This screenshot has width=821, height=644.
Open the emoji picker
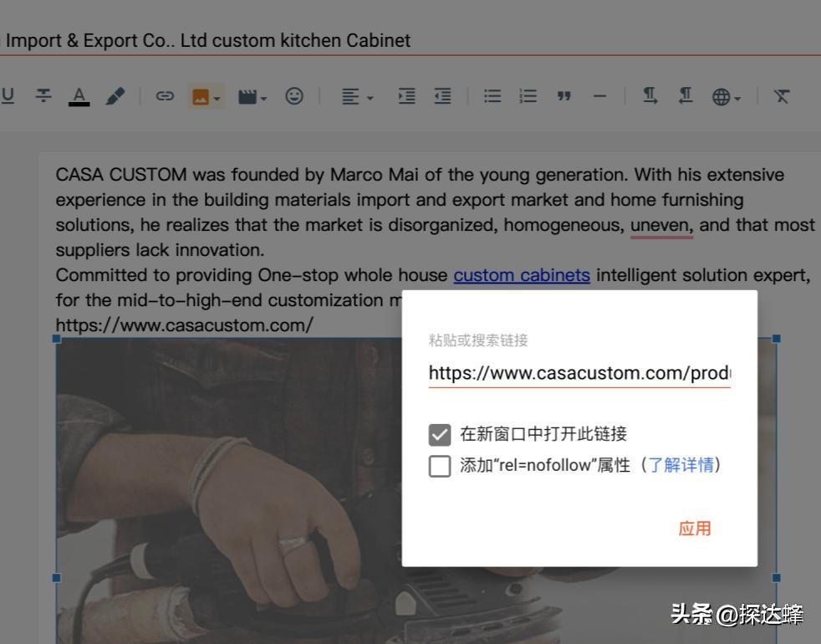(294, 95)
